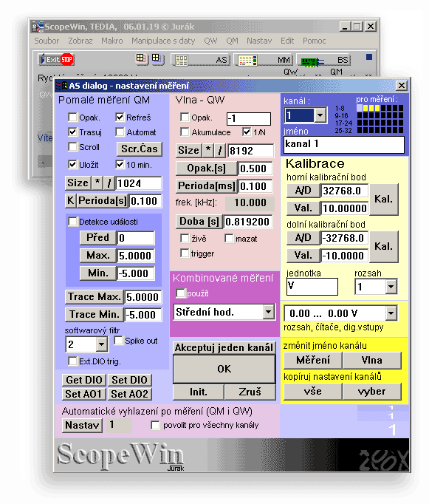Open the Střední hod. dropdown
This screenshot has height=504, width=429.
click(x=269, y=311)
